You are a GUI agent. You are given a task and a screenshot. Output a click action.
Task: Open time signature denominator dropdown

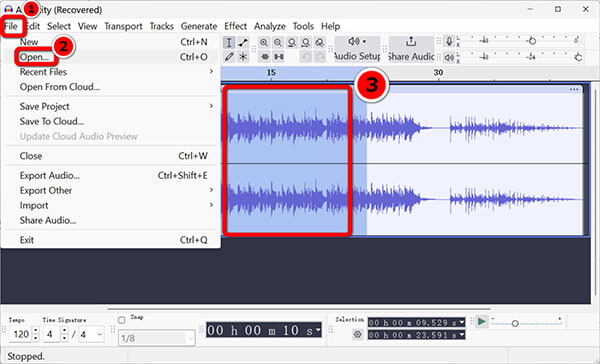point(100,335)
